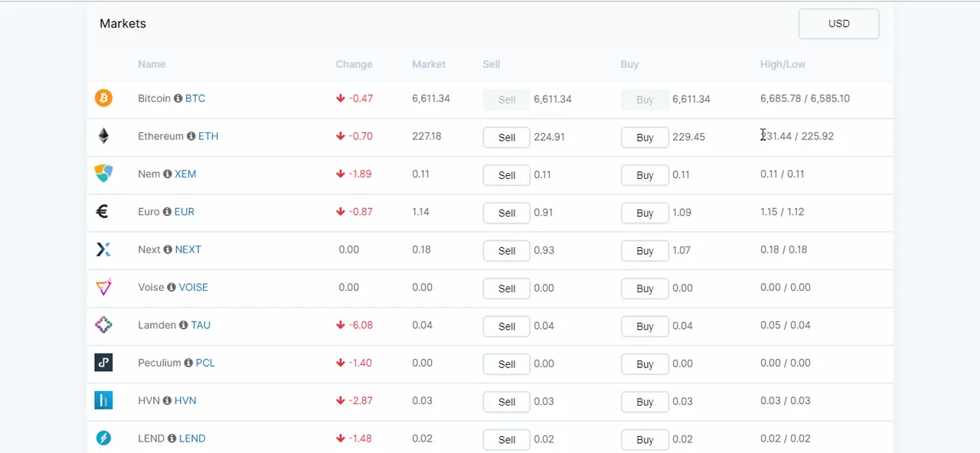Click Sell in the Lamden row
The image size is (980, 453).
tap(506, 326)
